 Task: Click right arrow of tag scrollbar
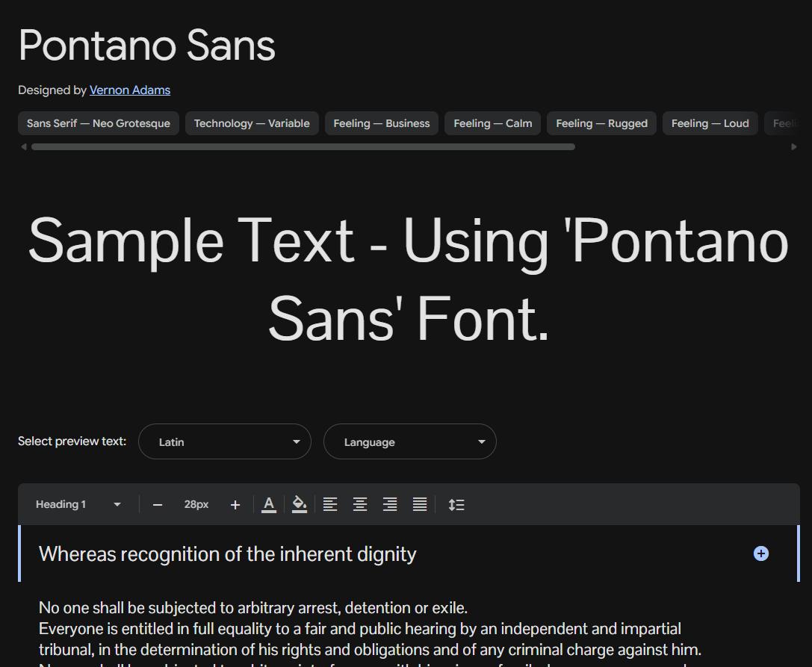794,147
